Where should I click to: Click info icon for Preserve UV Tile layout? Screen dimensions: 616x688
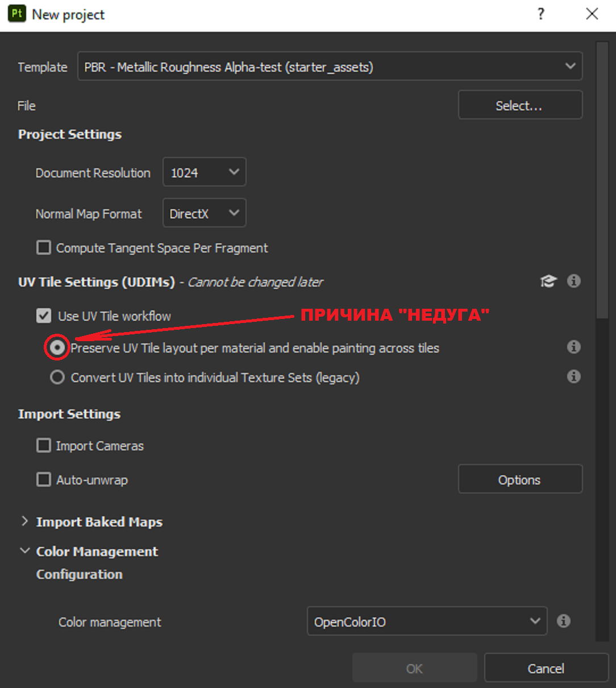pyautogui.click(x=574, y=347)
